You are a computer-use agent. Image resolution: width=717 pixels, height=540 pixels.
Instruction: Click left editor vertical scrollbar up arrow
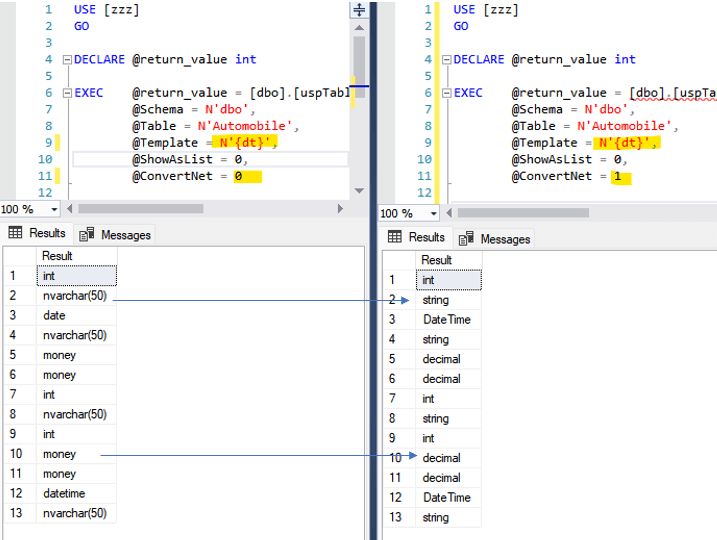pyautogui.click(x=359, y=28)
